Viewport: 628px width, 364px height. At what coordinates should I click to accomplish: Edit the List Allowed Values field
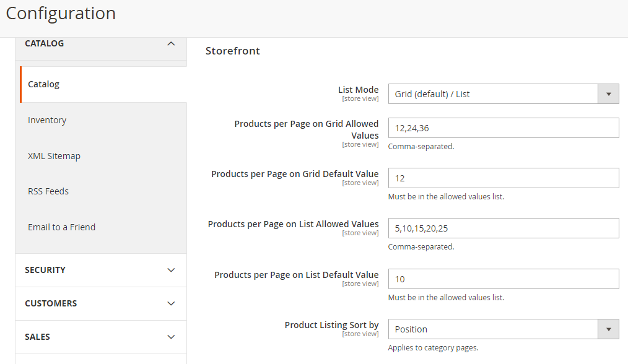503,228
